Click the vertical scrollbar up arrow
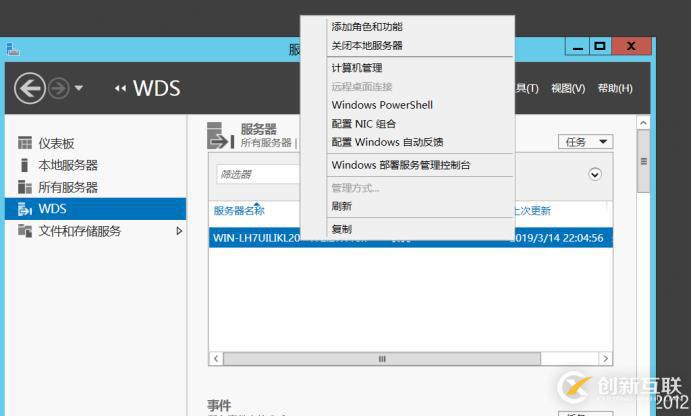The height and width of the screenshot is (416, 692). tap(643, 123)
